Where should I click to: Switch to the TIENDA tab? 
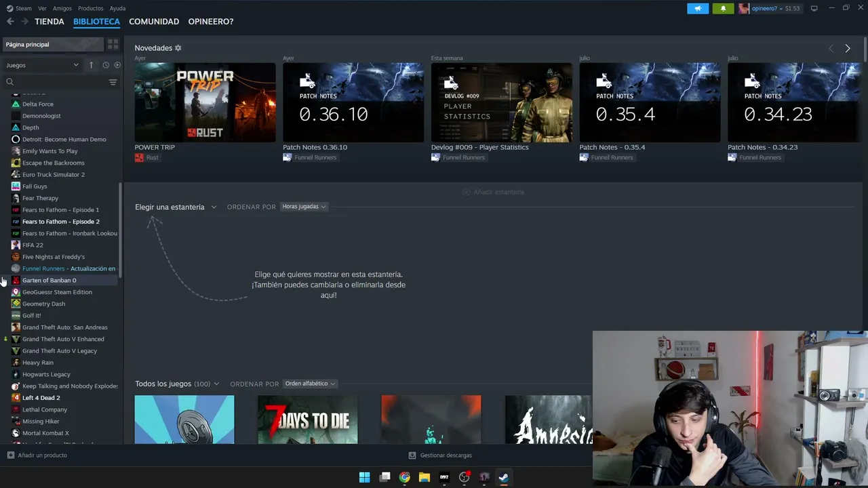point(50,22)
